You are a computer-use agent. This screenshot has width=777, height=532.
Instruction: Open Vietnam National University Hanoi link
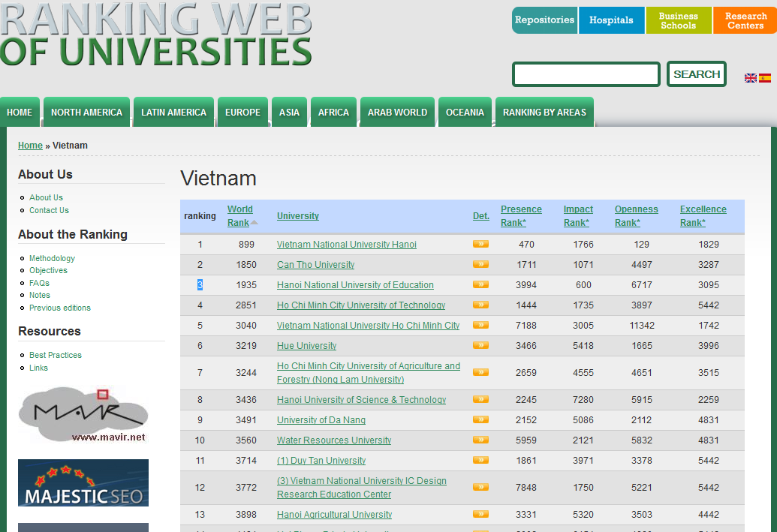click(x=346, y=244)
